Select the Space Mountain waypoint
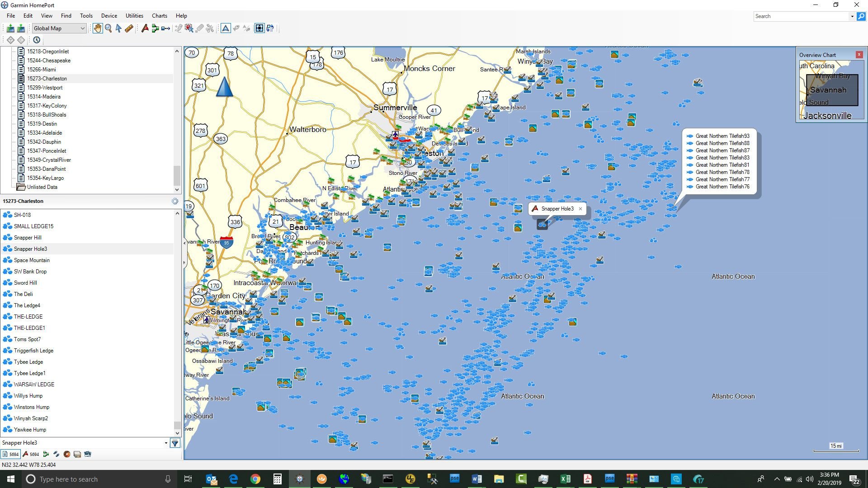 click(x=32, y=260)
